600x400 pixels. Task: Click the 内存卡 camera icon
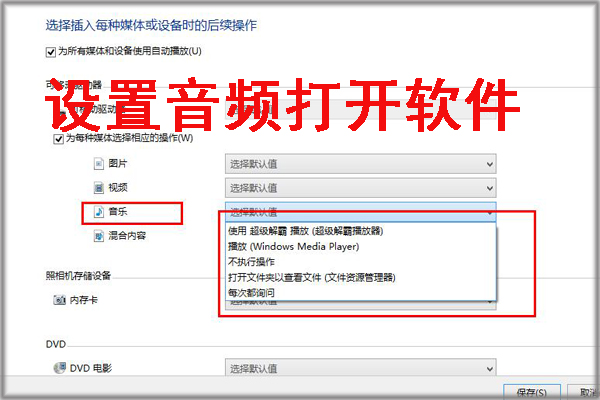coord(59,300)
